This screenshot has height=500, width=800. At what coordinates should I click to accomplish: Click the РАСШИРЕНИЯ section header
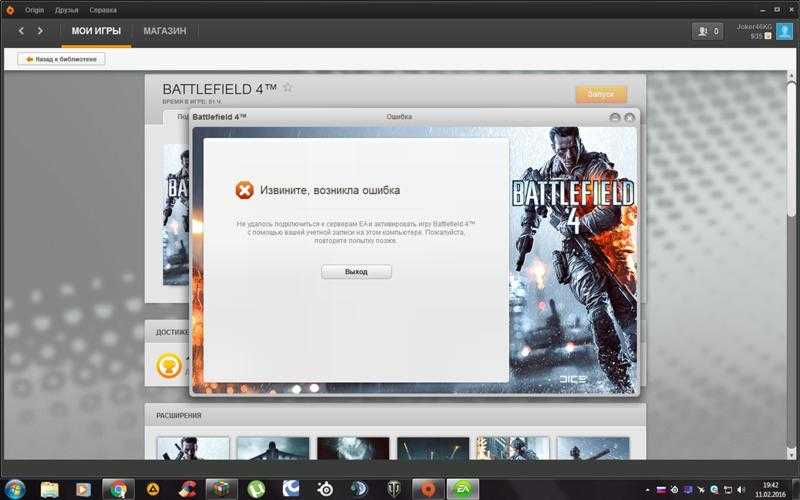click(179, 416)
